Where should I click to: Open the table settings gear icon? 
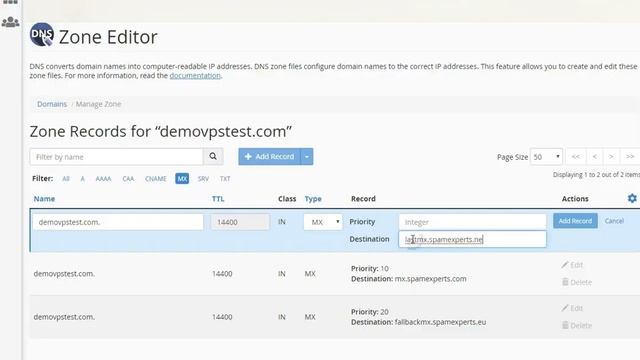[x=632, y=198]
